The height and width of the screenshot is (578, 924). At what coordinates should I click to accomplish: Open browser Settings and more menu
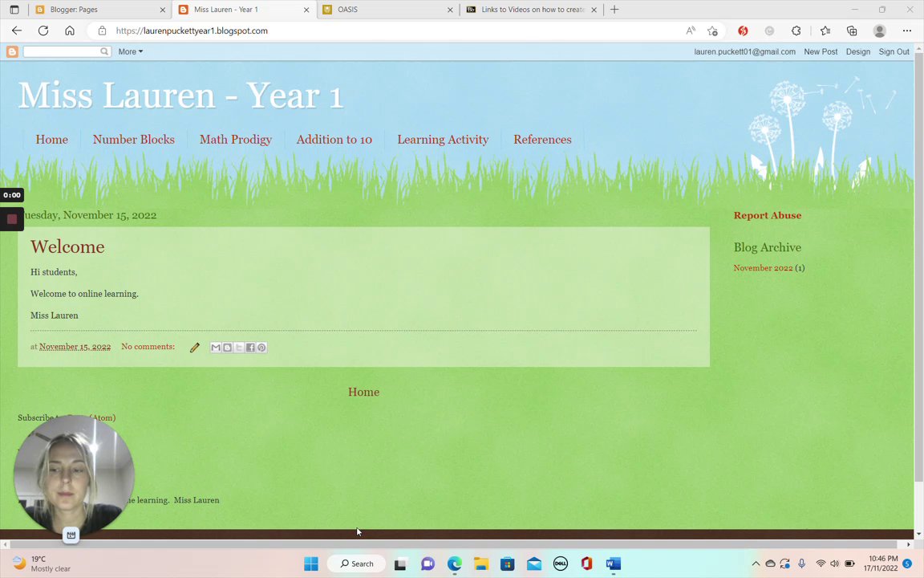[907, 31]
